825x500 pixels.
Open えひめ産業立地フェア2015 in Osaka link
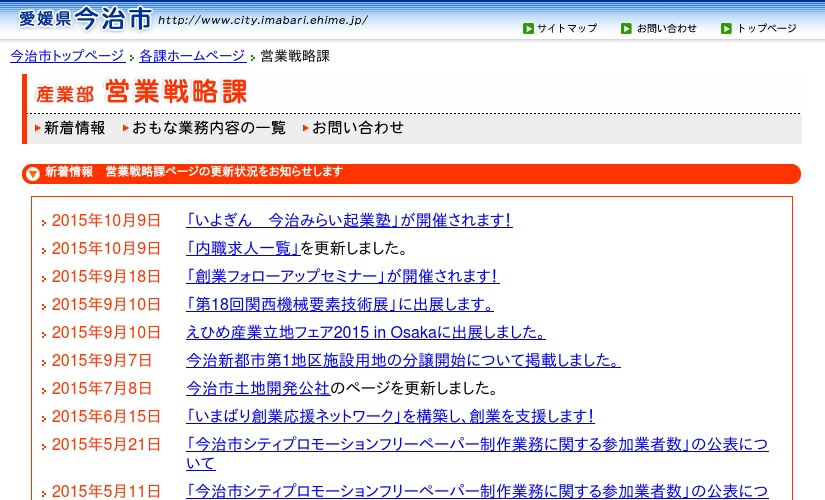pos(366,332)
